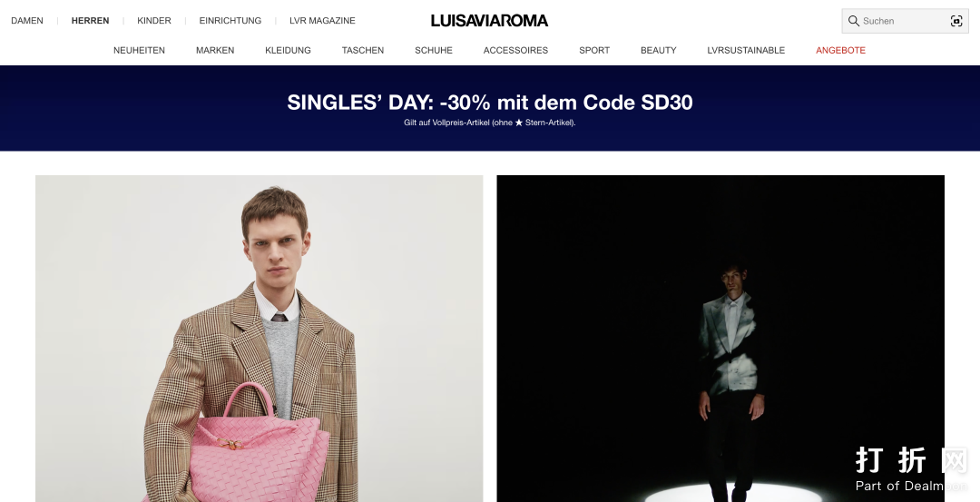Expand the SCHUHE menu
This screenshot has height=502, width=980.
coord(433,50)
